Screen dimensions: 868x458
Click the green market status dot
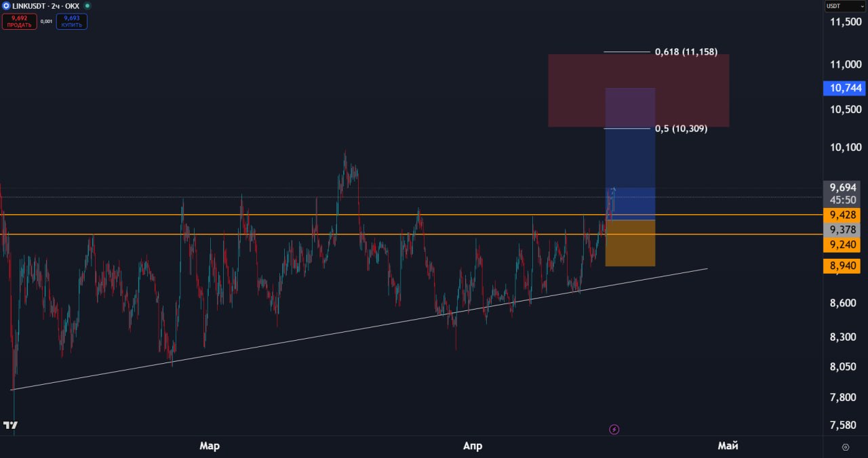pyautogui.click(x=87, y=6)
